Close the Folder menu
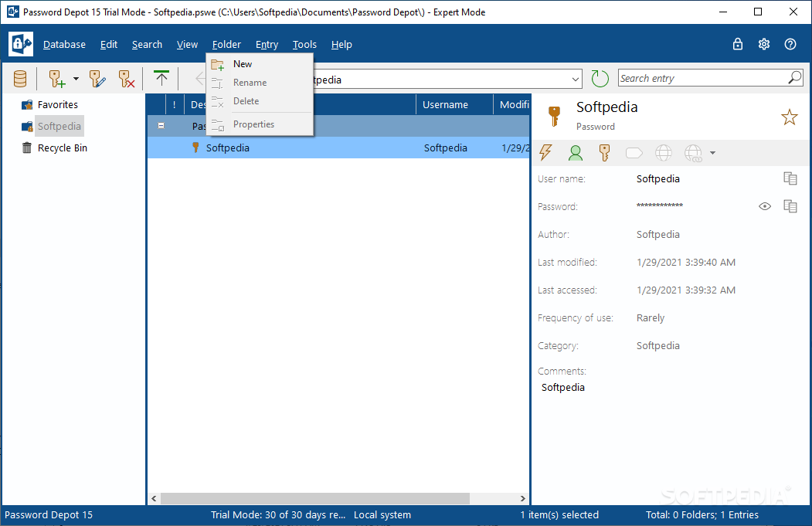 tap(226, 45)
